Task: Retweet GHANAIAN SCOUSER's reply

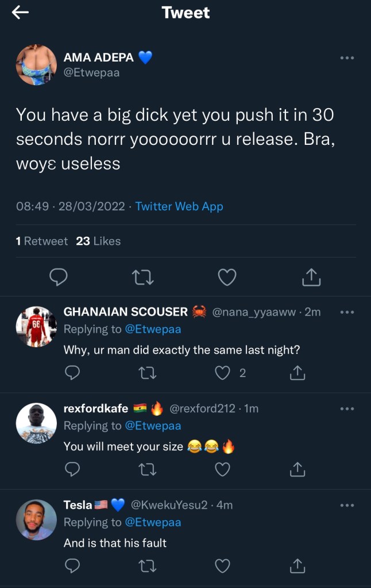Action: pos(146,373)
